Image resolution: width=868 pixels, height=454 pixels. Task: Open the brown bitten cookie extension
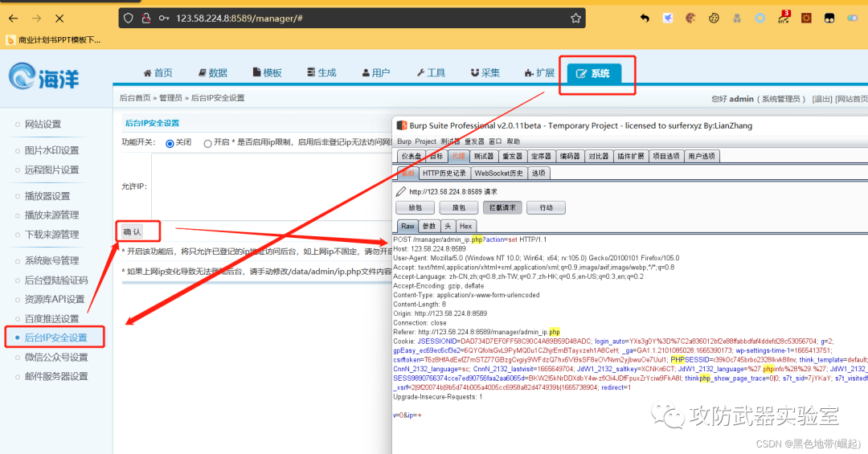(x=690, y=18)
